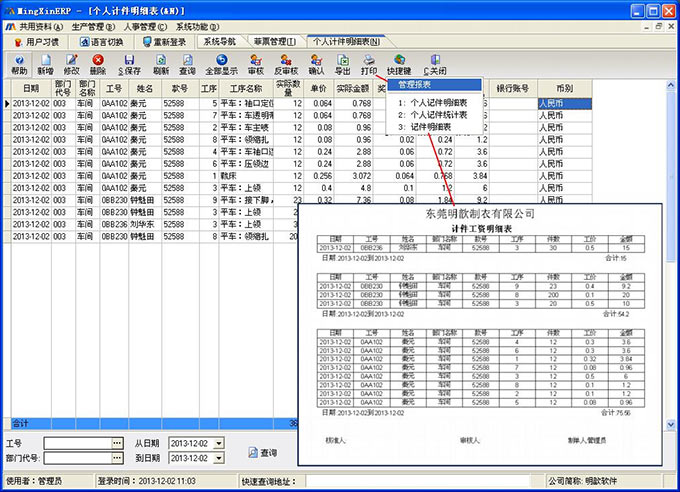This screenshot has height=492, width=680.
Task: Click the scrollbar down arrow
Action: point(670,424)
